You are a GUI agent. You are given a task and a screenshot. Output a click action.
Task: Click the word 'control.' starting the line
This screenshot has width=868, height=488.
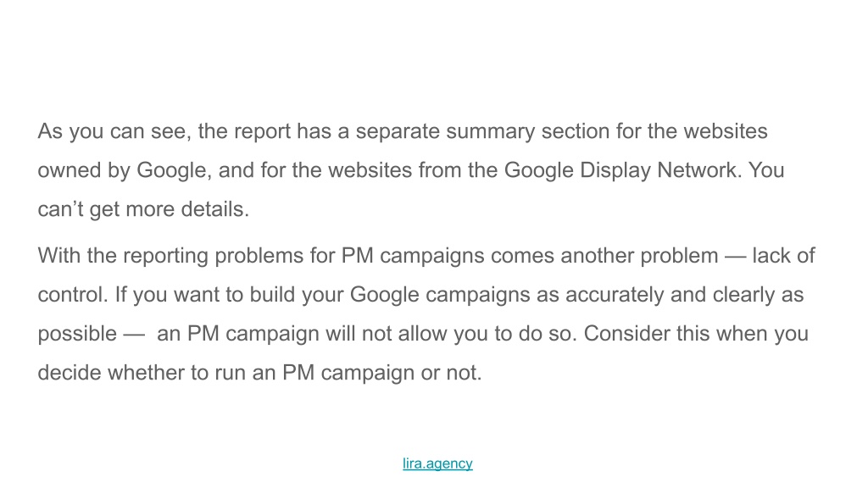pos(73,295)
